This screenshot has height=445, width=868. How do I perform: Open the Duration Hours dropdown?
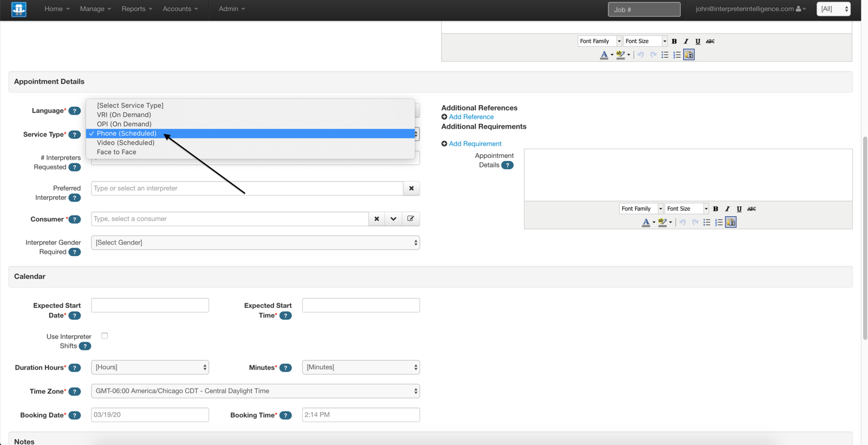(x=150, y=367)
